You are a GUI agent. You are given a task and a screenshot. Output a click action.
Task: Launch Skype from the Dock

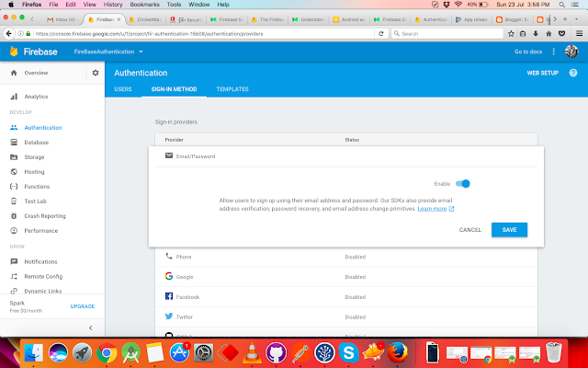349,353
